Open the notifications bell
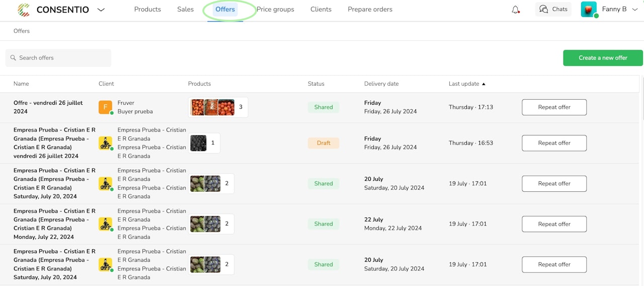 coord(515,10)
